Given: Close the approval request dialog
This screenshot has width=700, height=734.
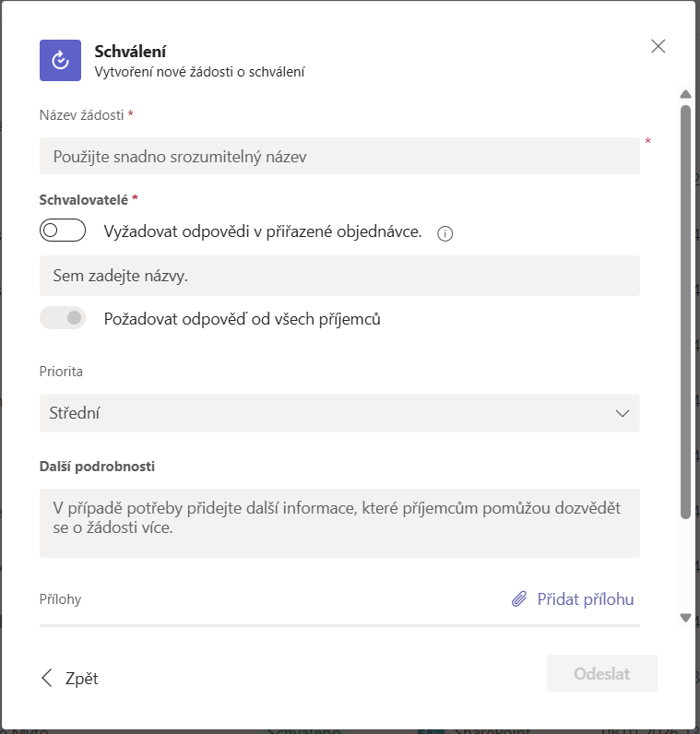Looking at the screenshot, I should click(x=658, y=46).
